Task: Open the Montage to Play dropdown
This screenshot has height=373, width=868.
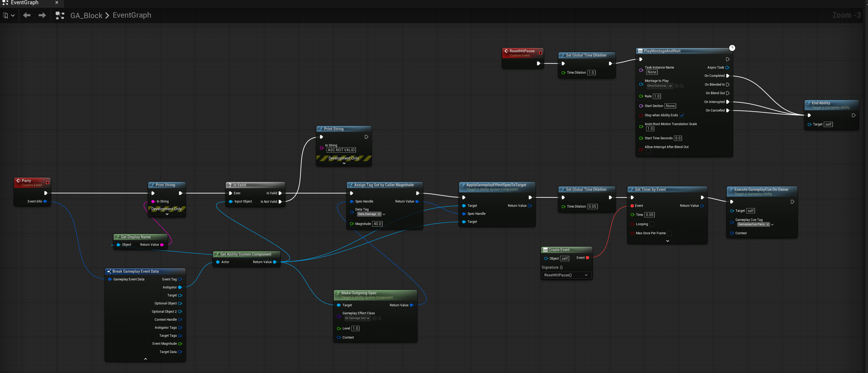Action: point(660,86)
